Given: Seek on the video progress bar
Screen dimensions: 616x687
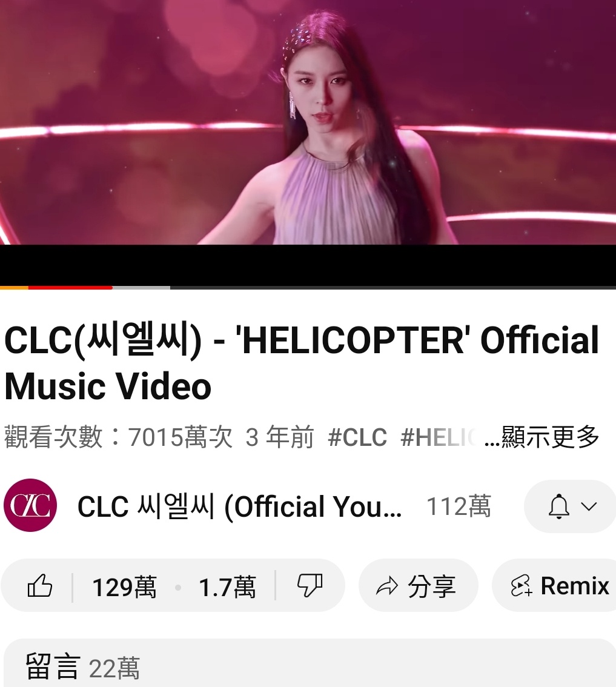Looking at the screenshot, I should pos(308,287).
